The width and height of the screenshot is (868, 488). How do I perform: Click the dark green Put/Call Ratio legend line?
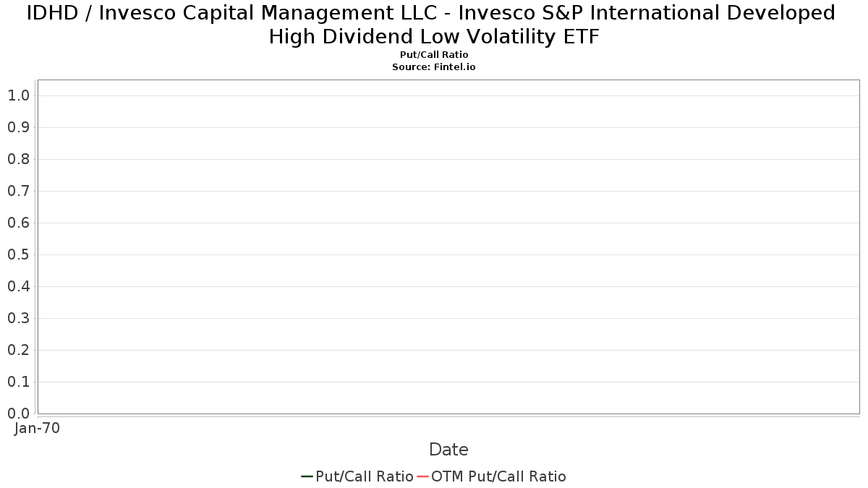point(307,476)
